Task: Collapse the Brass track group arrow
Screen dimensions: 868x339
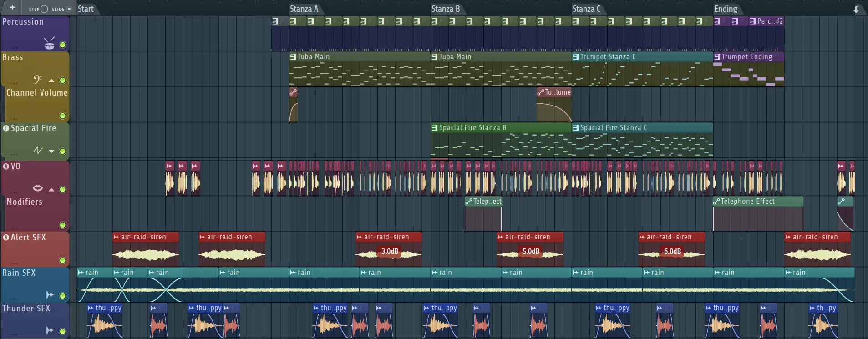Action: (x=51, y=81)
